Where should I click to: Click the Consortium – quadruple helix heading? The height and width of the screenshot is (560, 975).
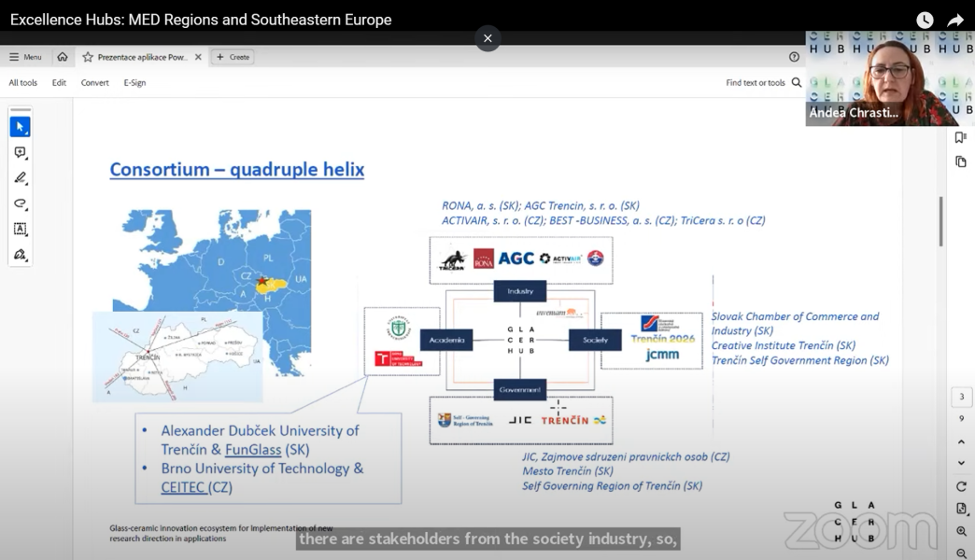coord(237,170)
